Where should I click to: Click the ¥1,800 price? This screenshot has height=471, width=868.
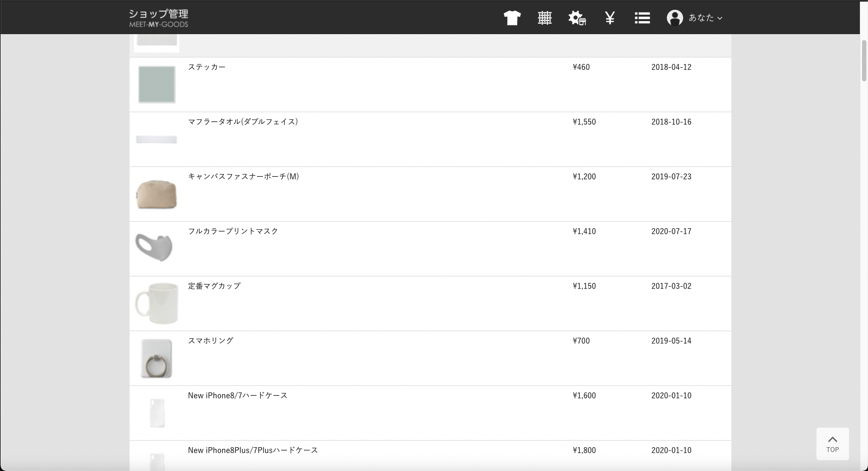click(584, 450)
